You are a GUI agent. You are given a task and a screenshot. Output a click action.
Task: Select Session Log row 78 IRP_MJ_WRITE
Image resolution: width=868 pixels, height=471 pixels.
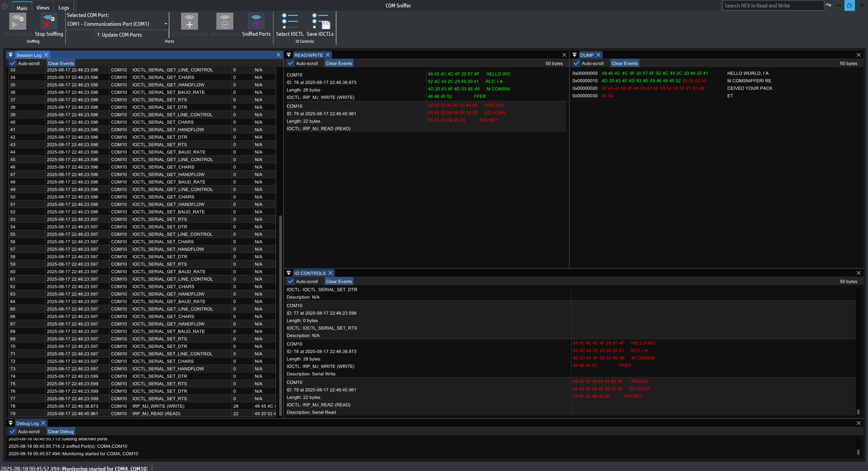click(x=142, y=406)
